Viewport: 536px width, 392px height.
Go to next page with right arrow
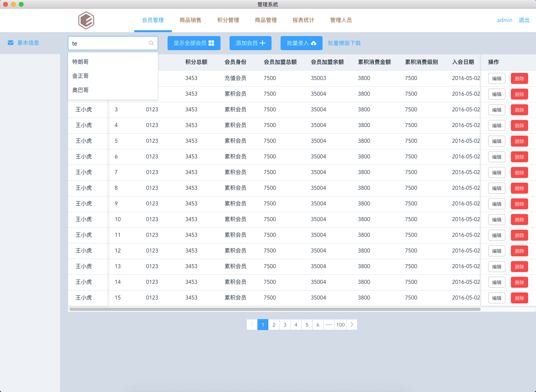pos(352,325)
